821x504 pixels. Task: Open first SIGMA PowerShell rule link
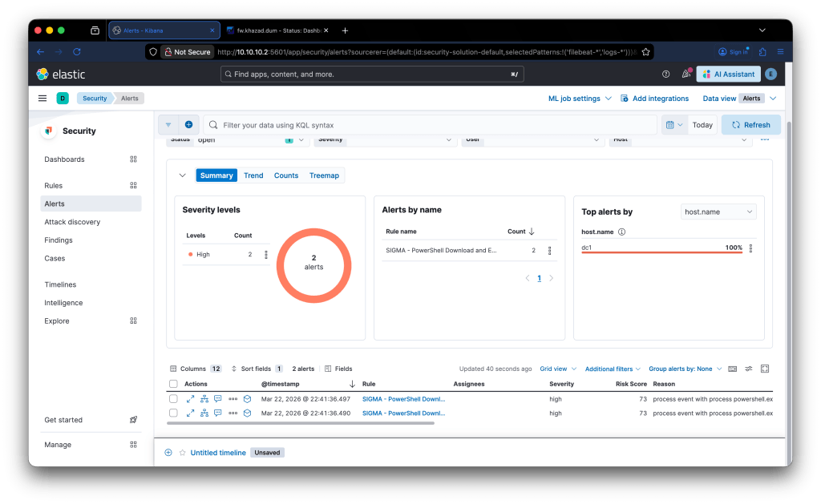[403, 398]
